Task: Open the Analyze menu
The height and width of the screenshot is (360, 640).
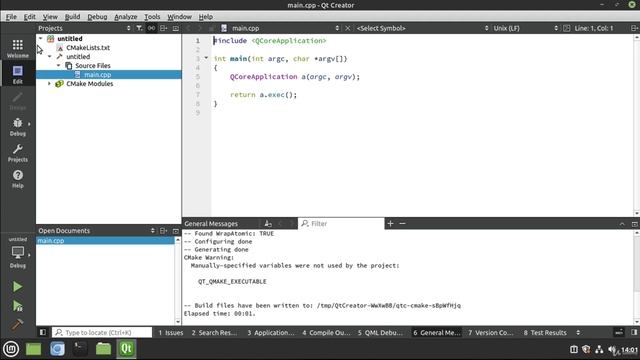Action: point(126,17)
